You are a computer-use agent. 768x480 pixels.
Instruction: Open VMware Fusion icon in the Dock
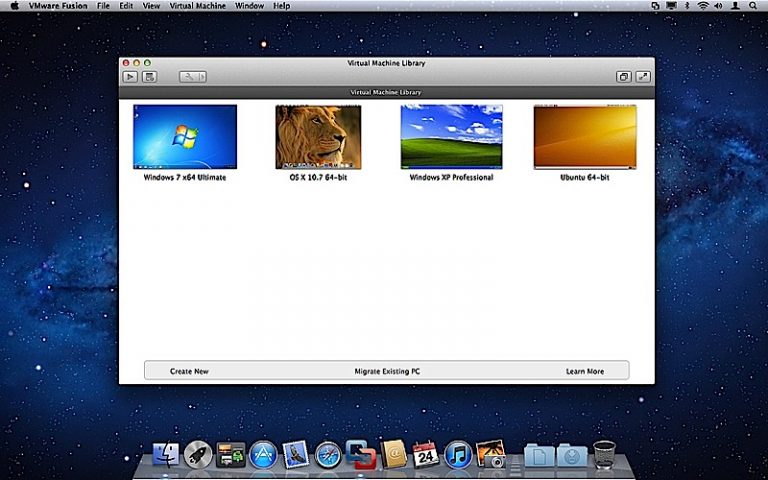coord(360,454)
